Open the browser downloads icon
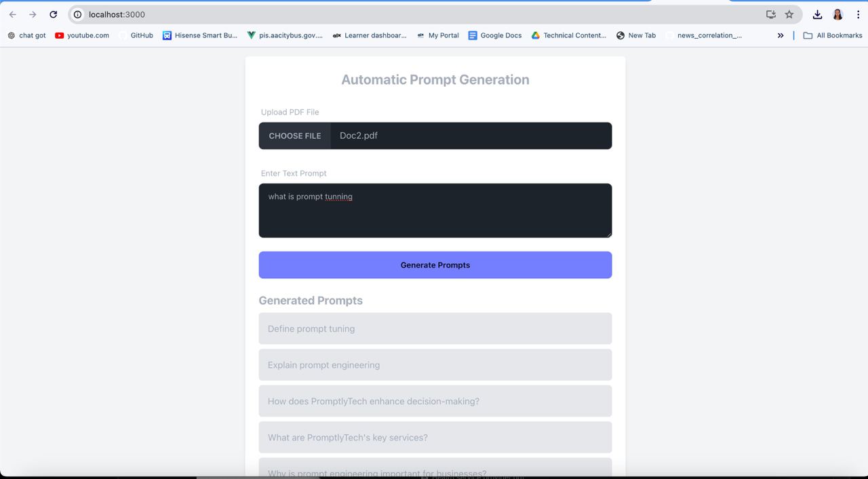868x479 pixels. (x=817, y=14)
